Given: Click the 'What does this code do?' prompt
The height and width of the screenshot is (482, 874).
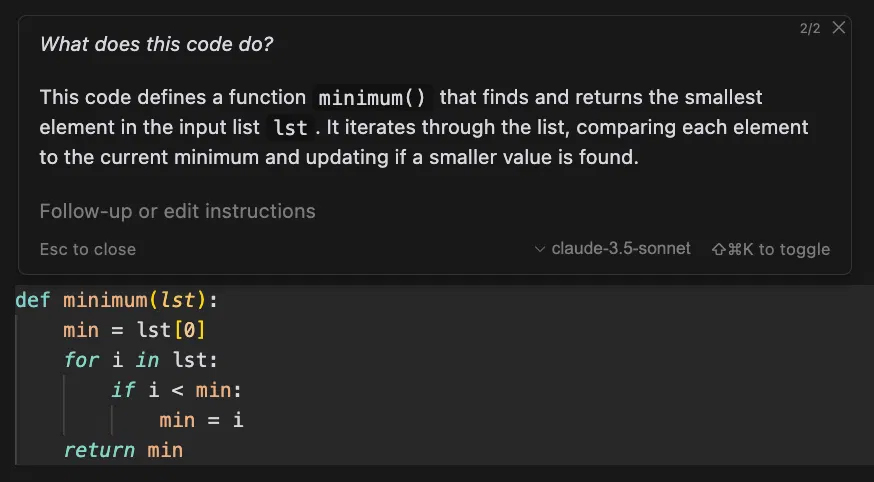Looking at the screenshot, I should click(x=157, y=44).
